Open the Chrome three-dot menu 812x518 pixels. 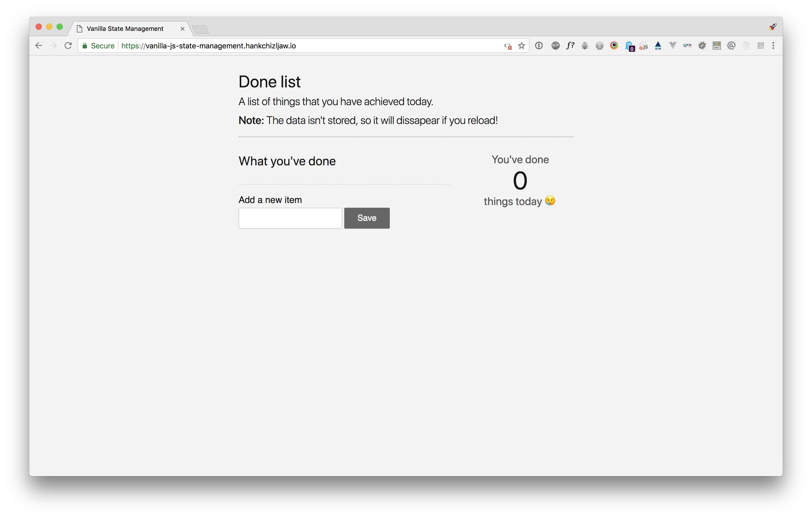tap(773, 46)
